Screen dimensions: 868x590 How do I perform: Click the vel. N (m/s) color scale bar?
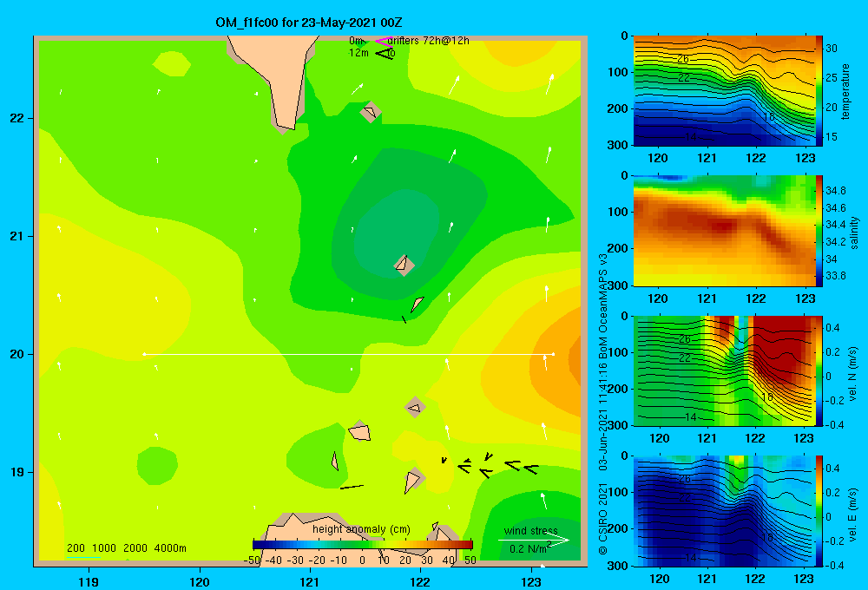pos(819,370)
